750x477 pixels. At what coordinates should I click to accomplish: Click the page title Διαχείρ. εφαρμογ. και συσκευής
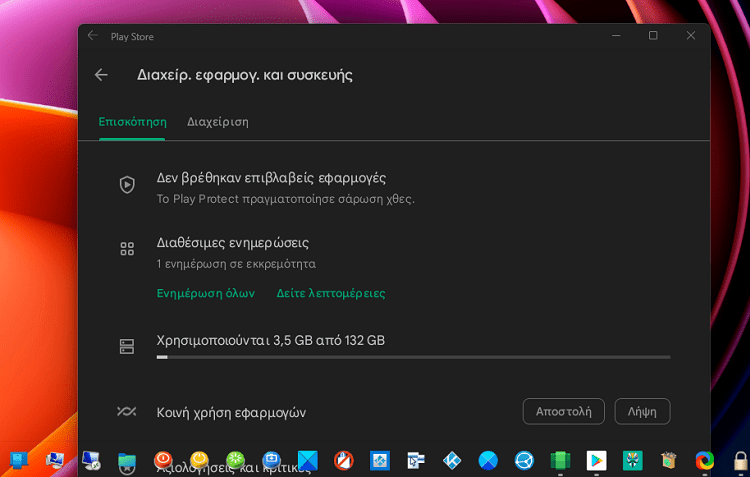click(245, 75)
